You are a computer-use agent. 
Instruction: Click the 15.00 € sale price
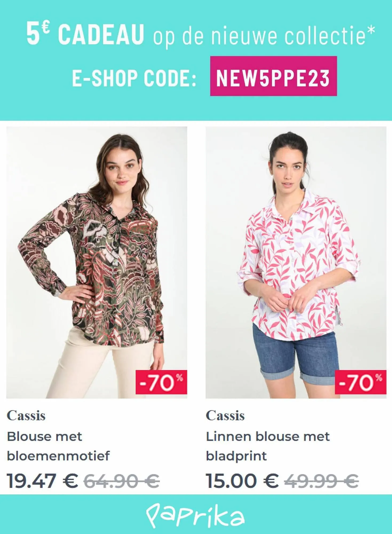pyautogui.click(x=242, y=481)
